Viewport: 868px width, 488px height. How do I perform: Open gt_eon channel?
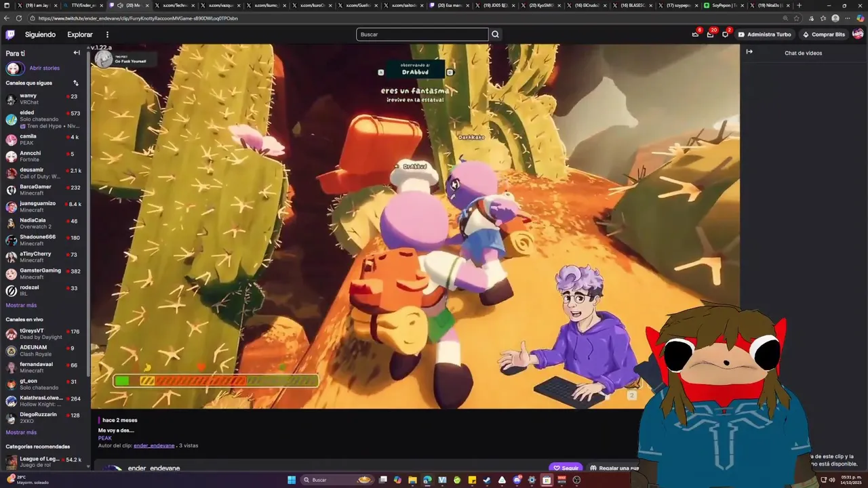pyautogui.click(x=44, y=384)
